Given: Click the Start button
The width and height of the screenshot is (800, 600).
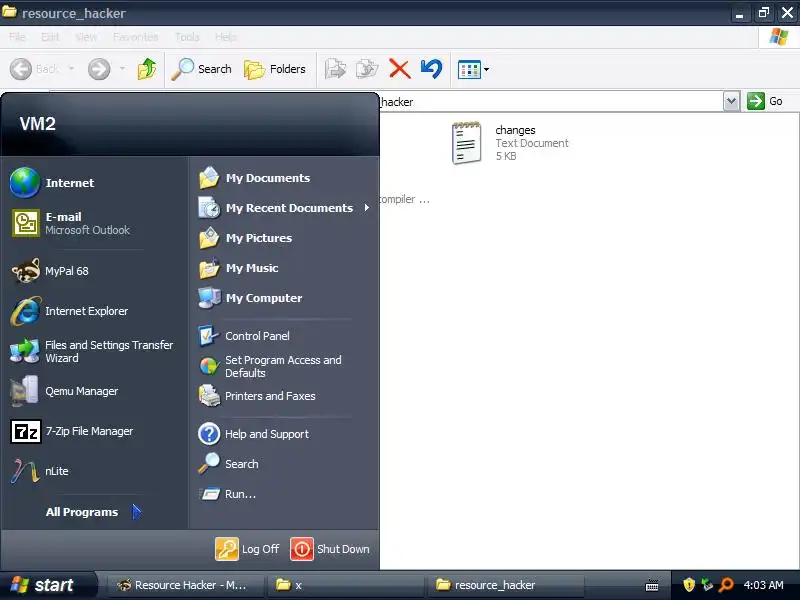Looking at the screenshot, I should point(47,585).
